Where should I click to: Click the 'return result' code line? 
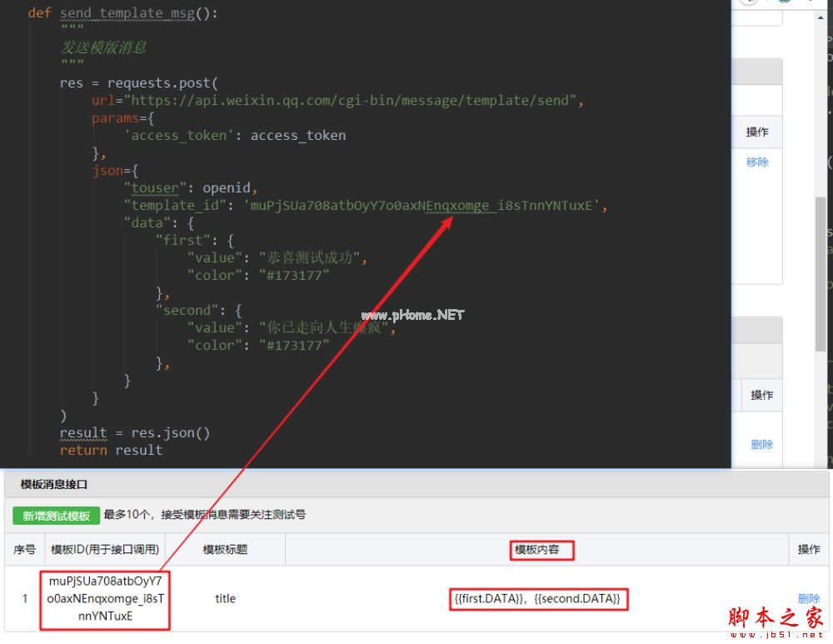[111, 450]
